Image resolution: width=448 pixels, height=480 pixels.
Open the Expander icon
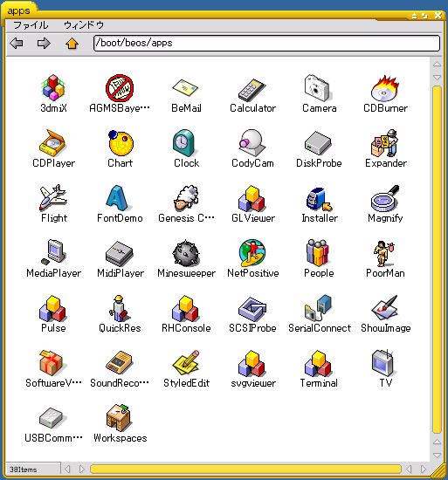[x=384, y=143]
